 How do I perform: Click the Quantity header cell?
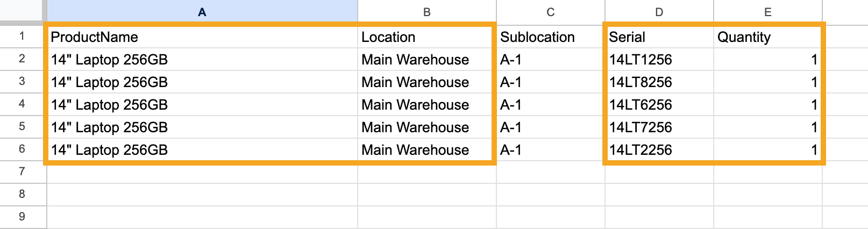pos(768,37)
